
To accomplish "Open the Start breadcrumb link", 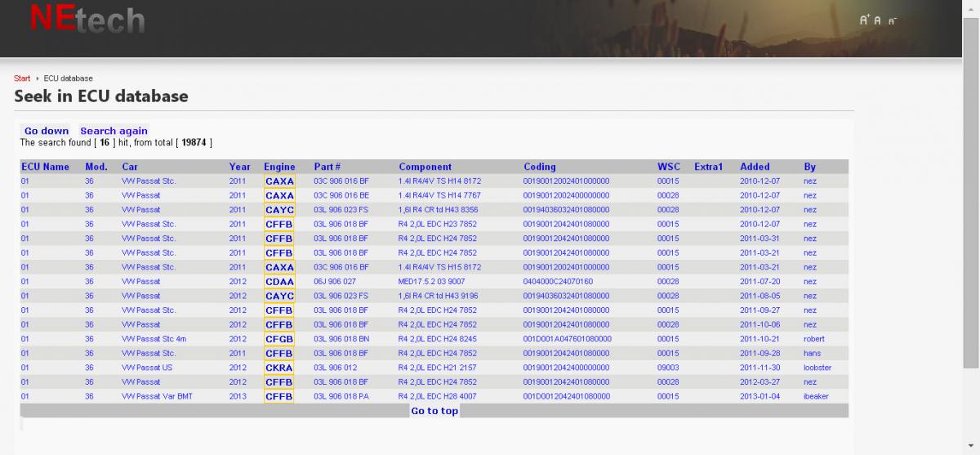I will (22, 78).
